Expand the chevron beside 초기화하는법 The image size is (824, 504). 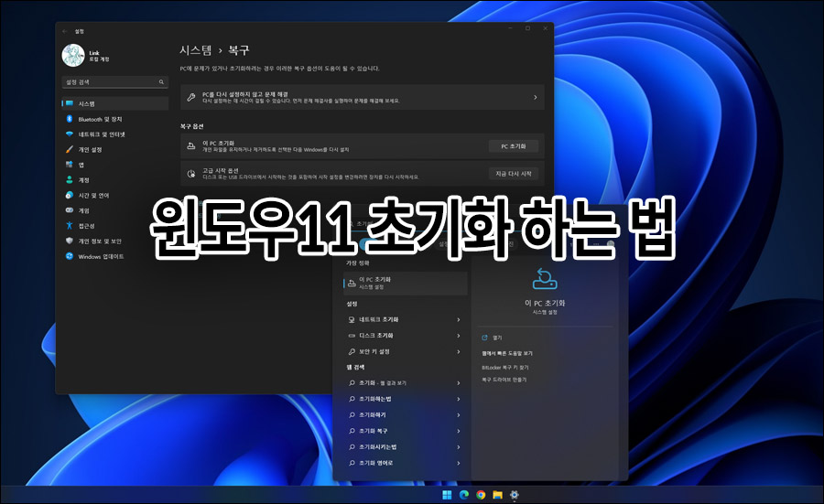click(x=459, y=399)
